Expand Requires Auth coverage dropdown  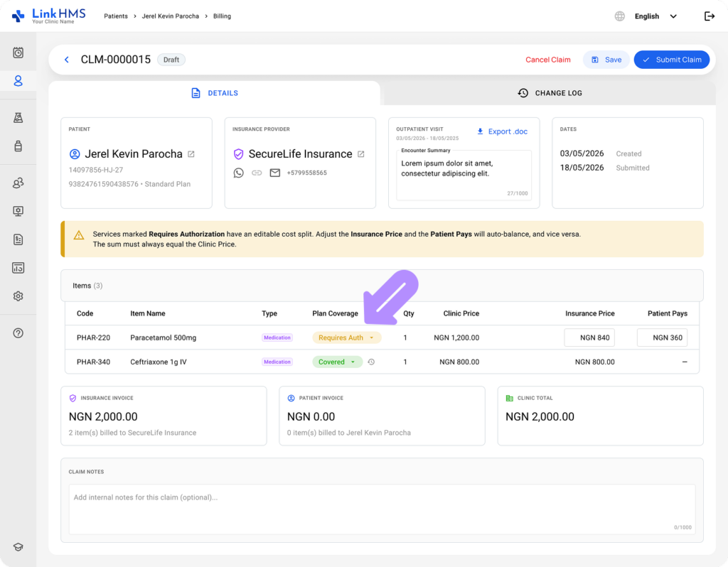347,337
